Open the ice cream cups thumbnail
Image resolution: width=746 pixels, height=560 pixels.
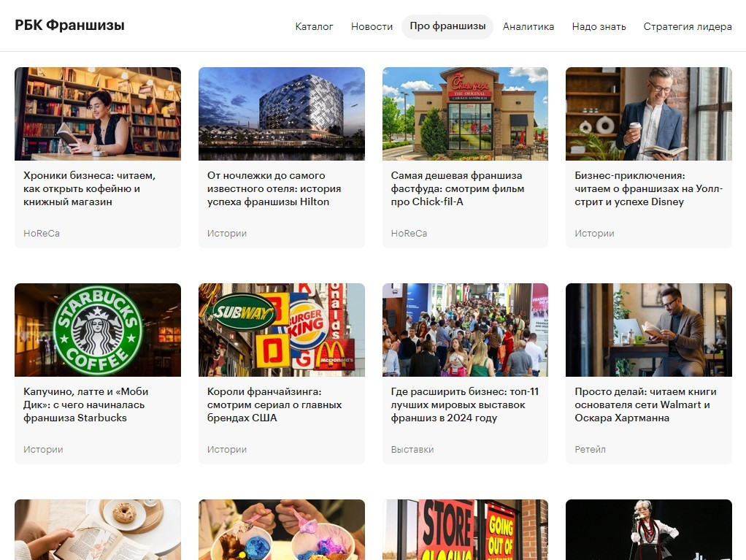coord(282,529)
